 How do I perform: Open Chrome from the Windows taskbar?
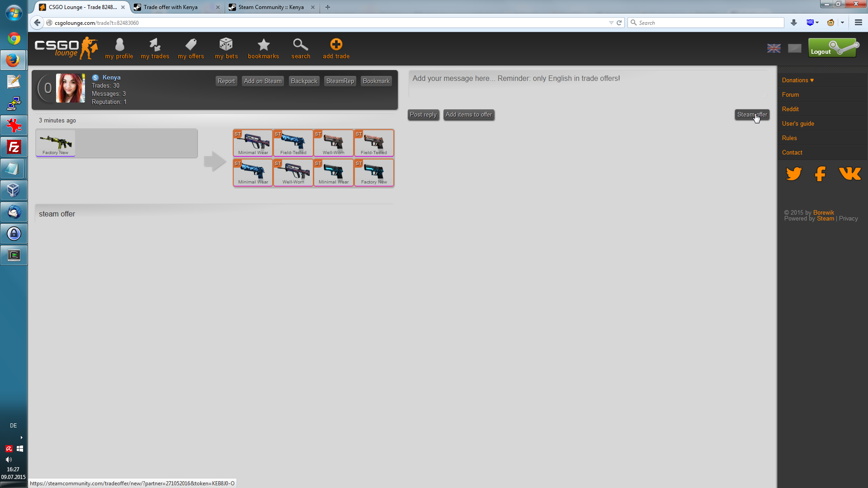coord(14,38)
